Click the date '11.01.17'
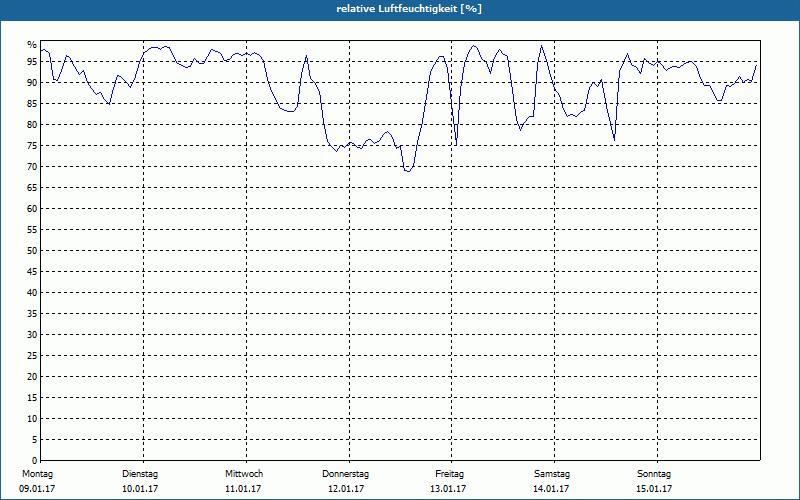Screen dimensions: 800x500 pyautogui.click(x=243, y=489)
